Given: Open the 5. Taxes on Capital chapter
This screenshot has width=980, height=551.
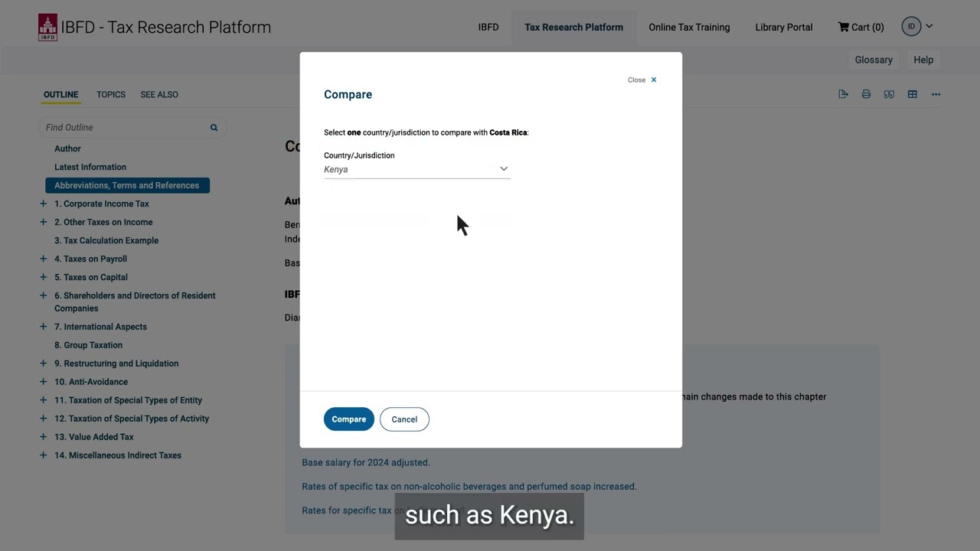Looking at the screenshot, I should pyautogui.click(x=91, y=277).
